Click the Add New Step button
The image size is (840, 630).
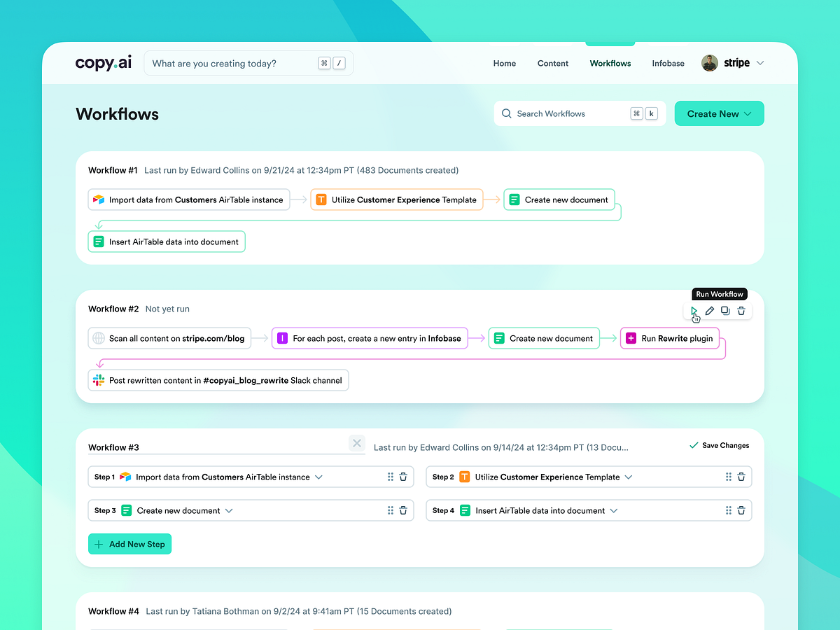(129, 544)
